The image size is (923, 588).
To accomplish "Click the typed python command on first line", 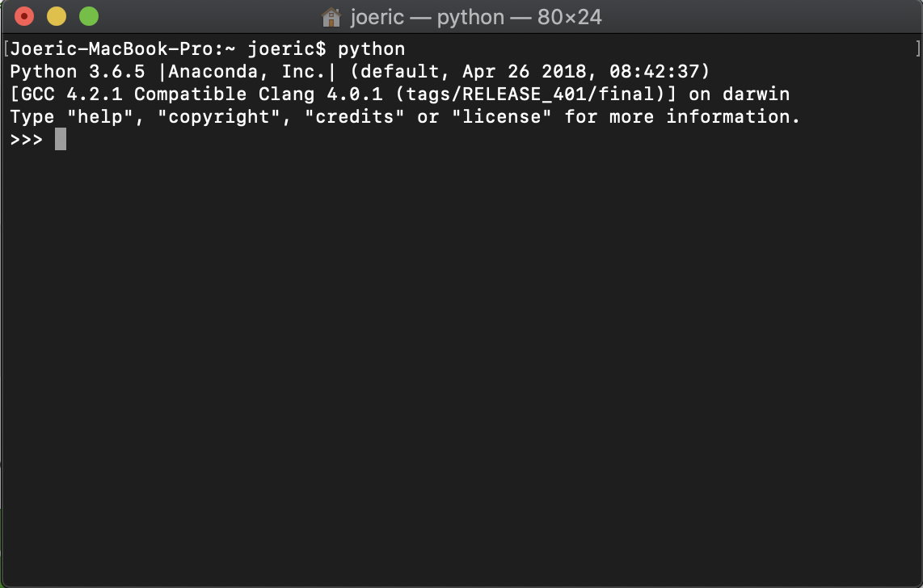I will (372, 49).
